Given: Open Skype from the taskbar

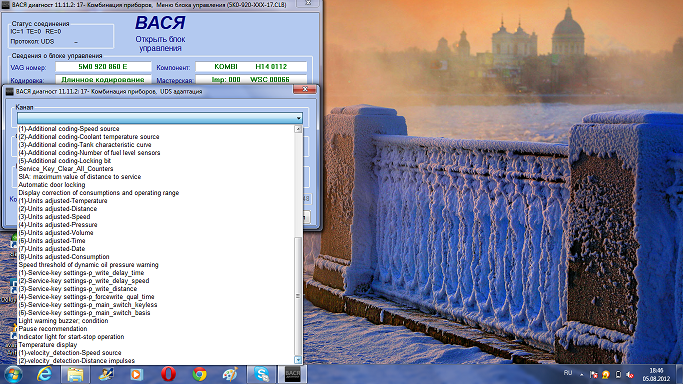Looking at the screenshot, I should [x=262, y=374].
